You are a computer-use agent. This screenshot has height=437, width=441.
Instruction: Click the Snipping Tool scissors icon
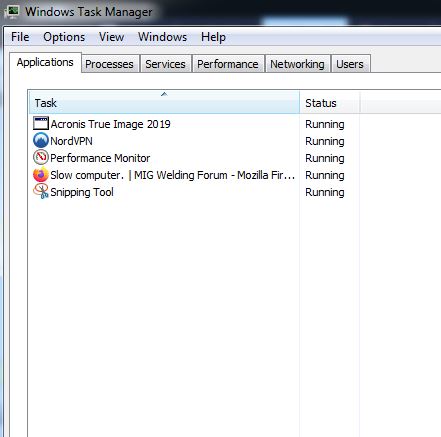tap(41, 192)
